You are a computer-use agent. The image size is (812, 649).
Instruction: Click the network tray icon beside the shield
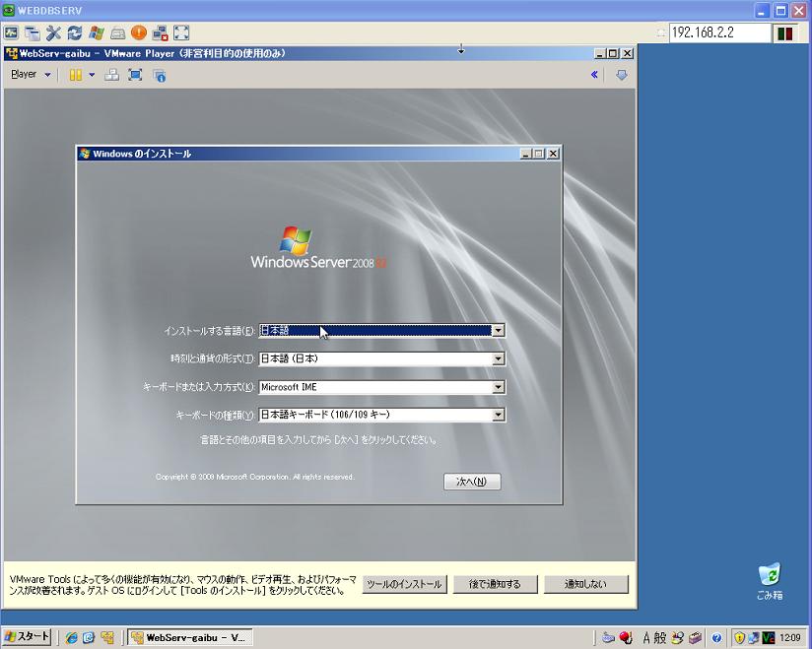point(754,637)
